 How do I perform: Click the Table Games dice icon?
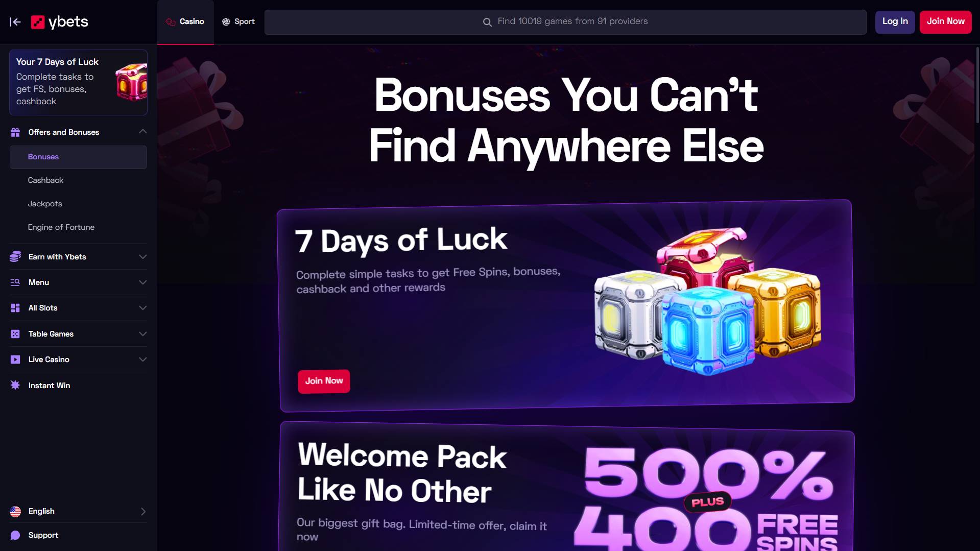[15, 334]
